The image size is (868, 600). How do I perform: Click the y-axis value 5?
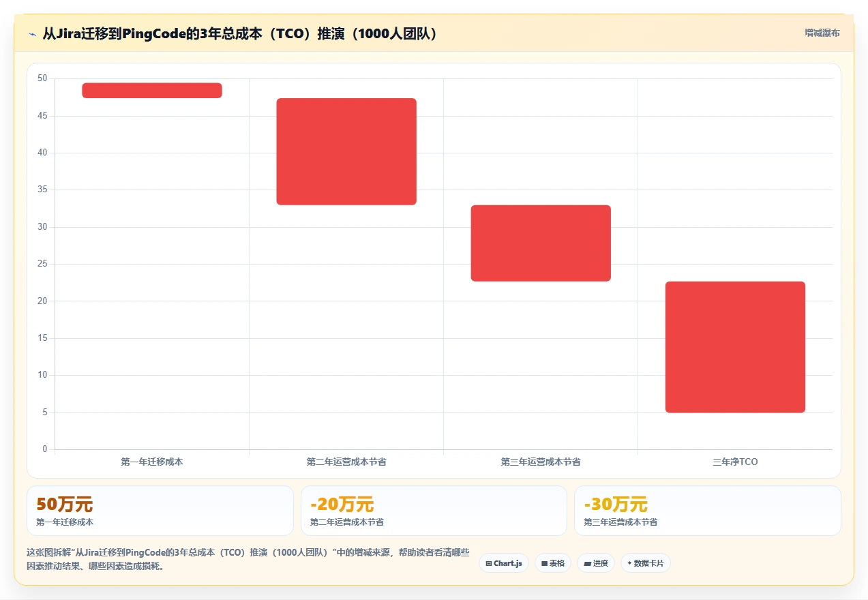point(45,412)
